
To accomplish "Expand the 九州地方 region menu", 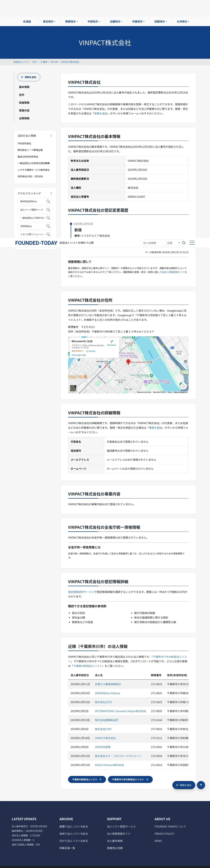I will click(183, 22).
